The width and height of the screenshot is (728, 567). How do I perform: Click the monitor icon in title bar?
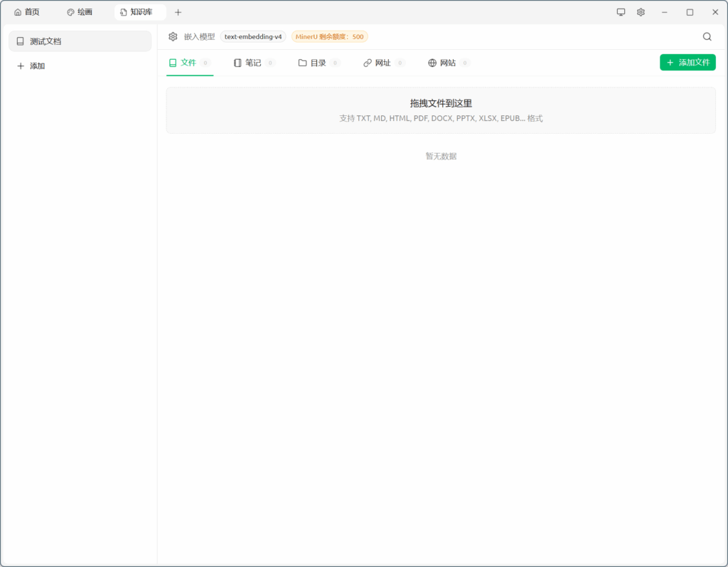[x=621, y=12]
